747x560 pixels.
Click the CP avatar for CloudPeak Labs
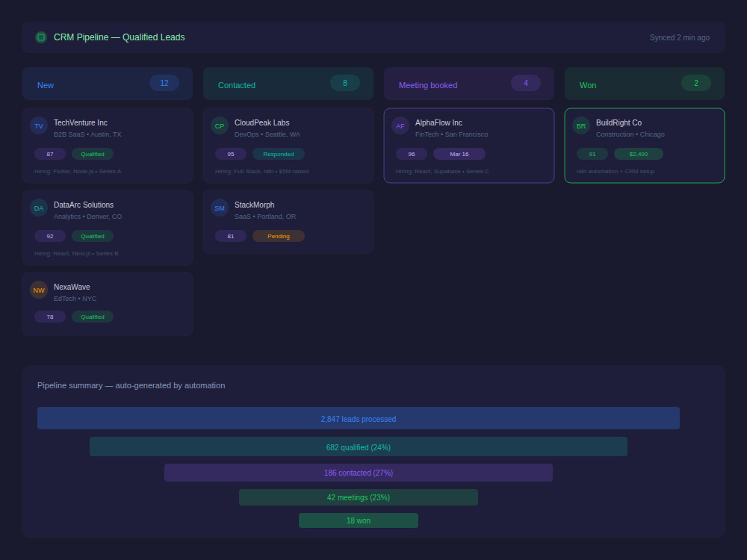pyautogui.click(x=220, y=126)
